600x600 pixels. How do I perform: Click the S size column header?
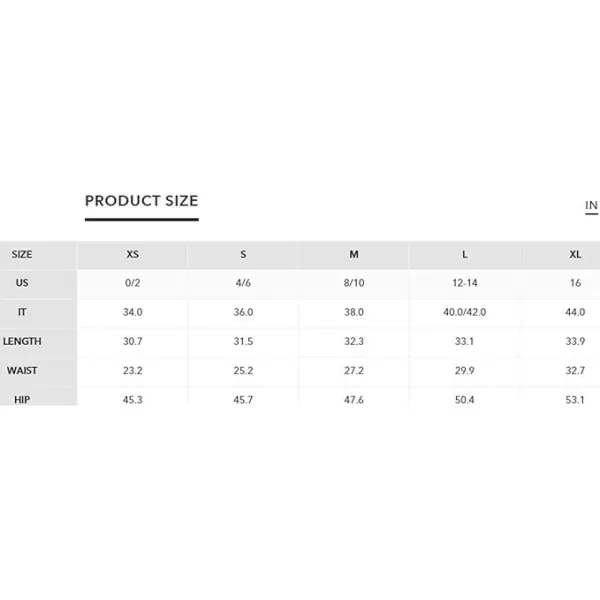click(x=243, y=254)
